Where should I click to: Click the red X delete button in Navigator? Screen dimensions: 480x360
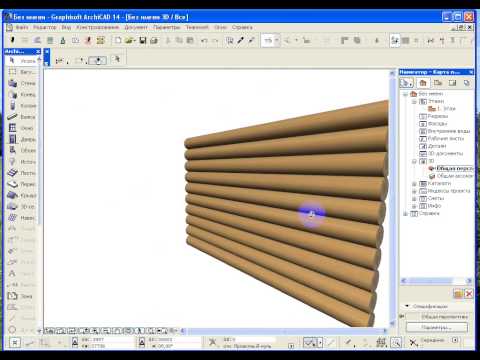tap(469, 294)
